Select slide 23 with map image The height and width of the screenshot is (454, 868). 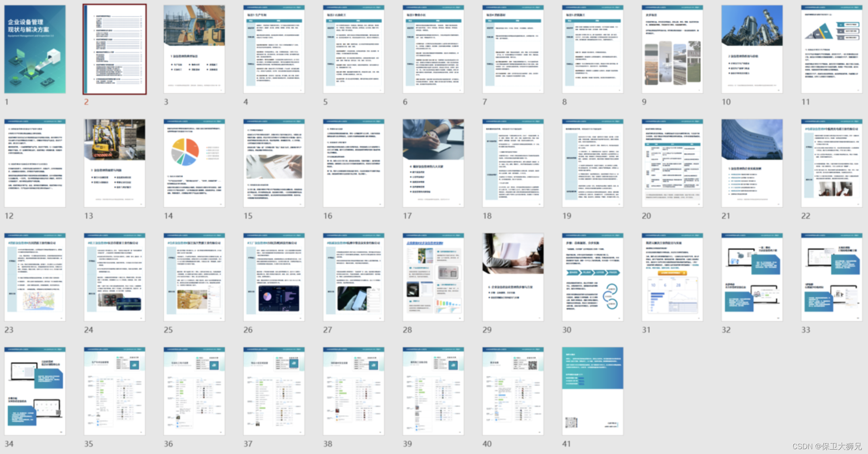35,277
